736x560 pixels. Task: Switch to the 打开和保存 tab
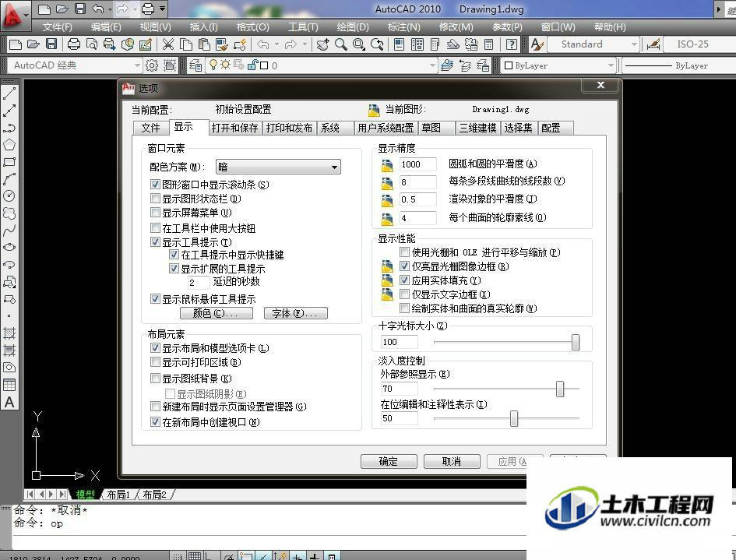[234, 128]
